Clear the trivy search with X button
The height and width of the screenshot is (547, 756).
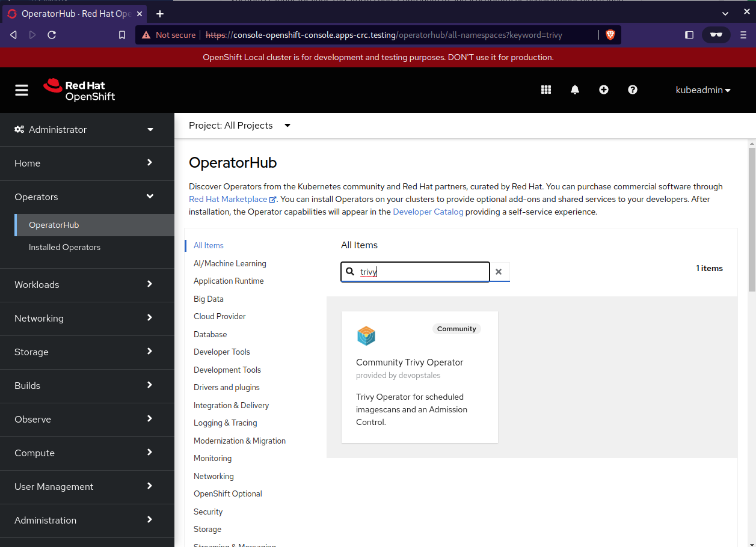[499, 272]
